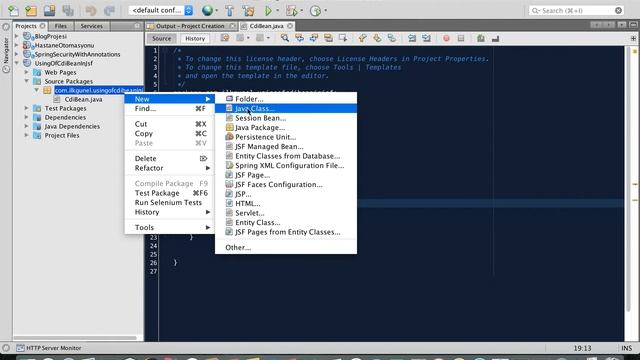640x360 pixels.
Task: Click the Clean and Build Project icon
Action: click(x=248, y=11)
